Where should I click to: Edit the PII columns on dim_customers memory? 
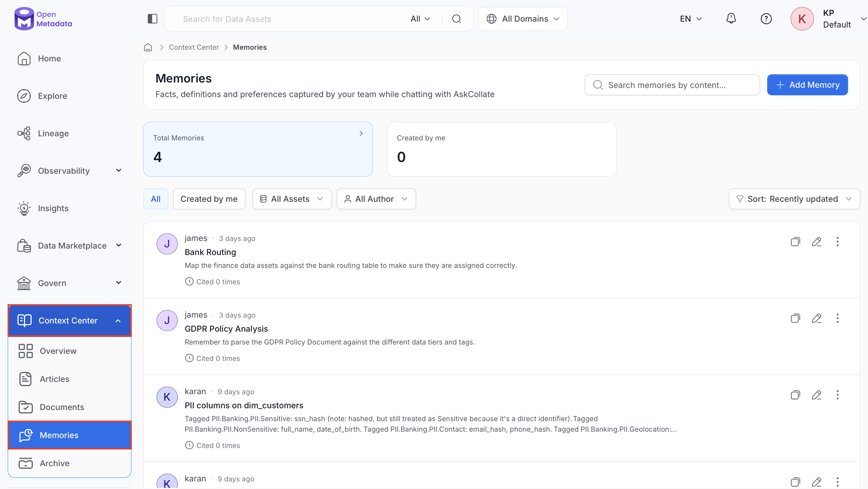coord(816,395)
